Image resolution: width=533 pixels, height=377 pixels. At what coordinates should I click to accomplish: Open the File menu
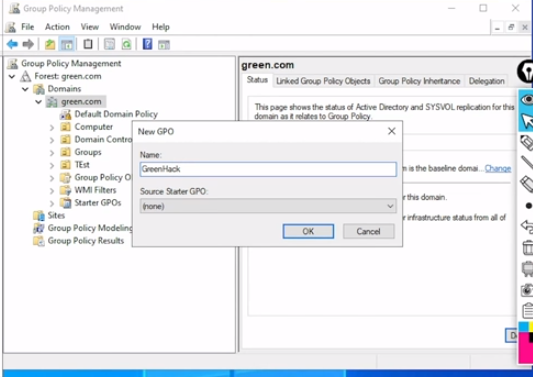pyautogui.click(x=28, y=27)
